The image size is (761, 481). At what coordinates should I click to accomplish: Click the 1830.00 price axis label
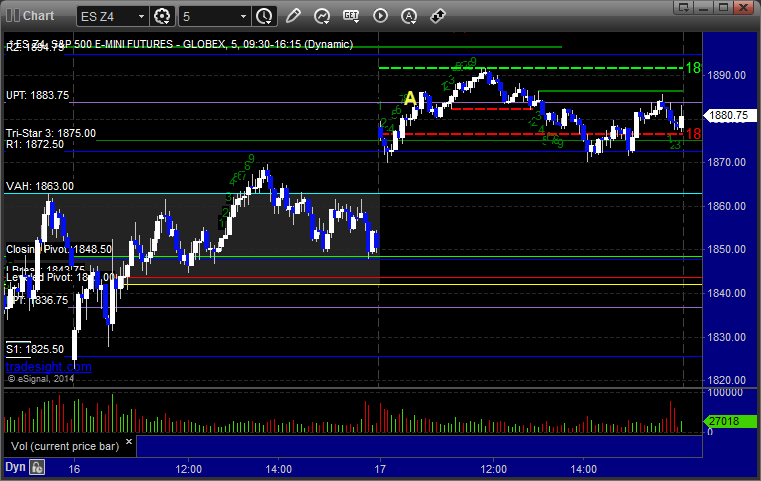[x=727, y=337]
